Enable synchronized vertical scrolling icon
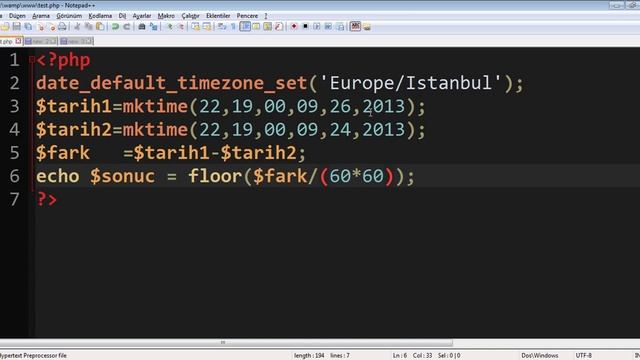The height and width of the screenshot is (360, 640). [196, 27]
